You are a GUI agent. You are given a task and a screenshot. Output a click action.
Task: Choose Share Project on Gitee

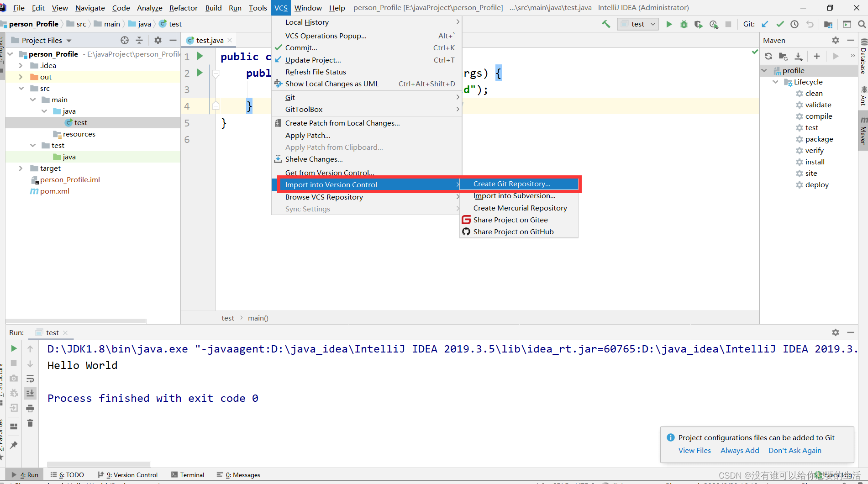[x=519, y=220]
